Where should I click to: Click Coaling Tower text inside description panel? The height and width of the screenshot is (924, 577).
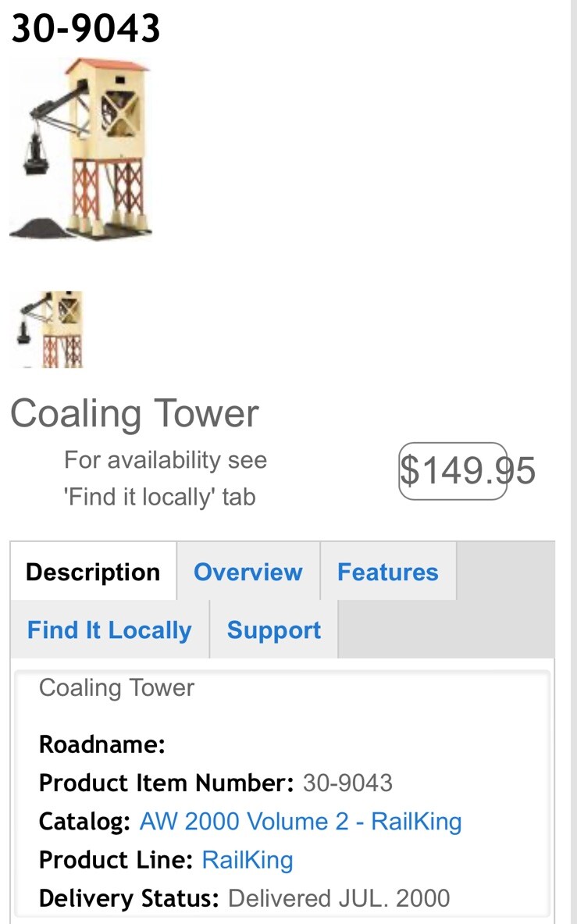[116, 688]
